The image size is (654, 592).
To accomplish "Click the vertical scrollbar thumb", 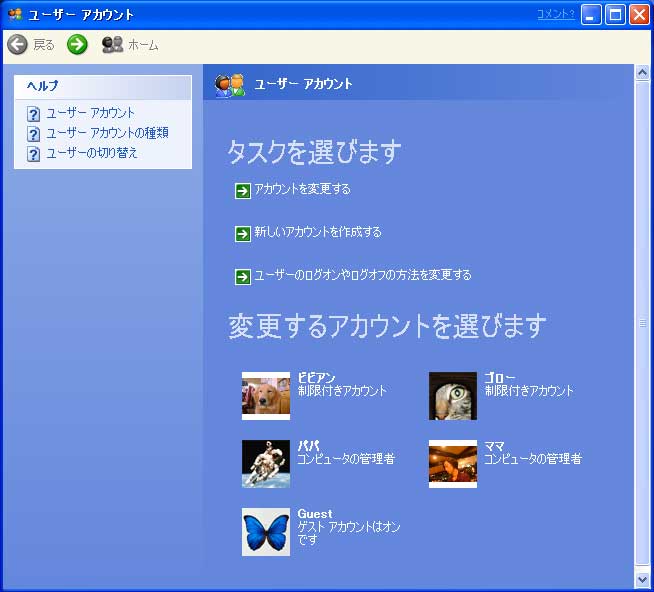I will tap(643, 323).
